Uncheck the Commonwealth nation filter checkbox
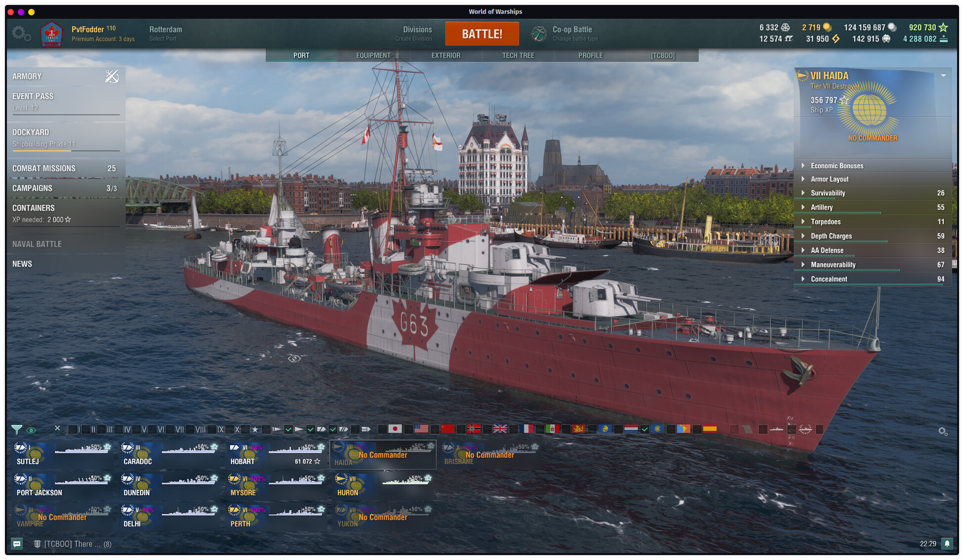The width and height of the screenshot is (964, 560). pyautogui.click(x=644, y=429)
